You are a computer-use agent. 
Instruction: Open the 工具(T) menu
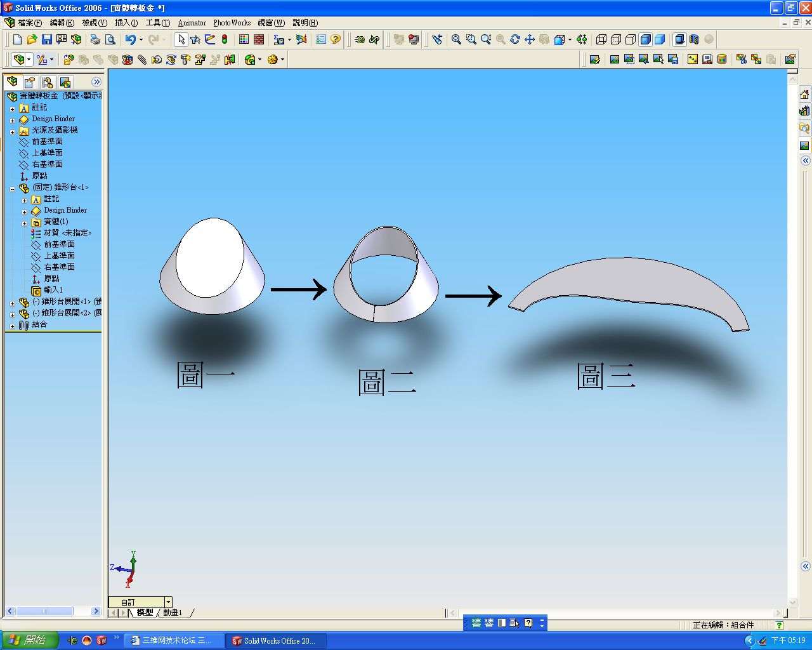pyautogui.click(x=158, y=23)
